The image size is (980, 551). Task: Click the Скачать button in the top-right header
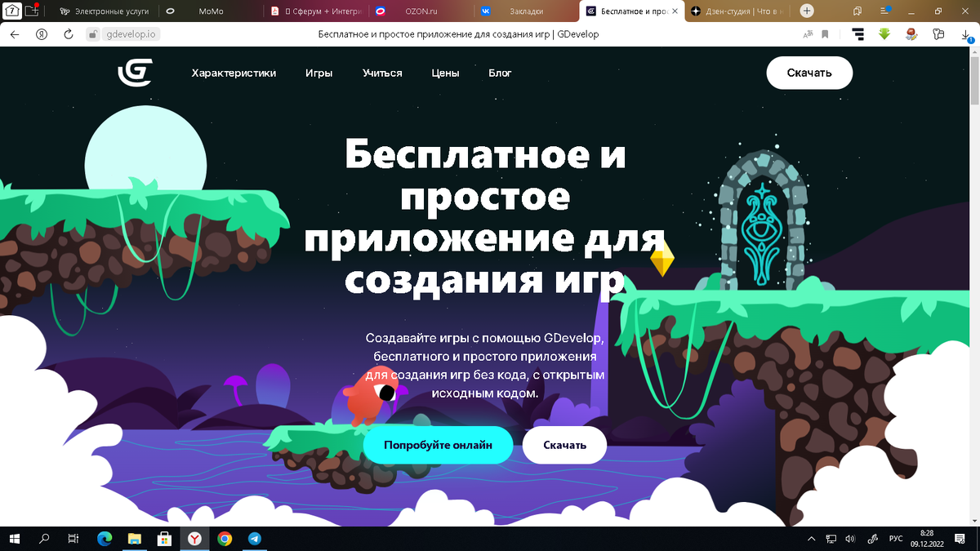coord(808,73)
